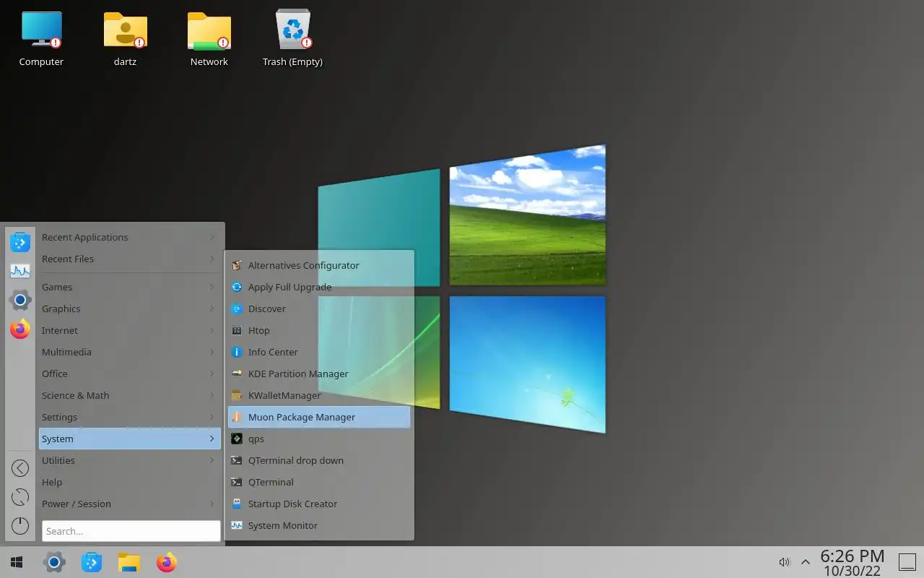Click the Htop icon in the System submenu
The height and width of the screenshot is (578, 924).
pyautogui.click(x=236, y=330)
